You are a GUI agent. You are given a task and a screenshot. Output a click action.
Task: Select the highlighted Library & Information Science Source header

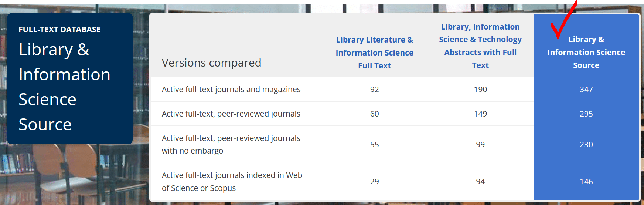[586, 52]
